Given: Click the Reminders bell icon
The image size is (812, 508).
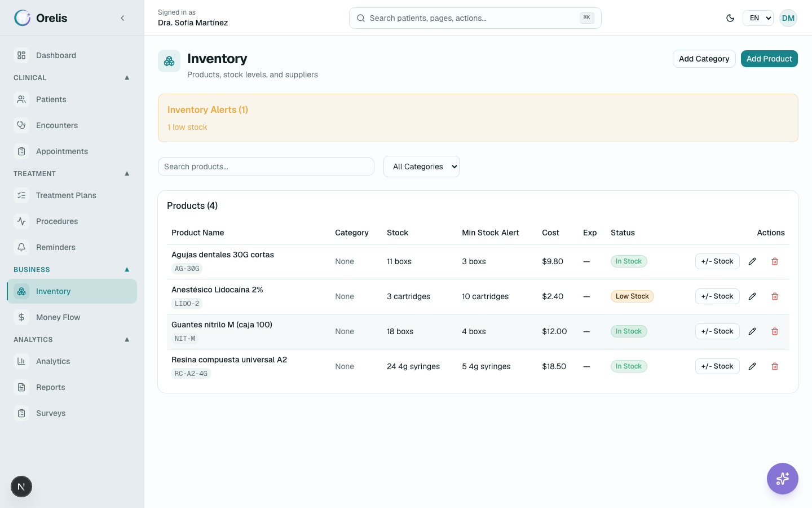Looking at the screenshot, I should click(x=21, y=247).
